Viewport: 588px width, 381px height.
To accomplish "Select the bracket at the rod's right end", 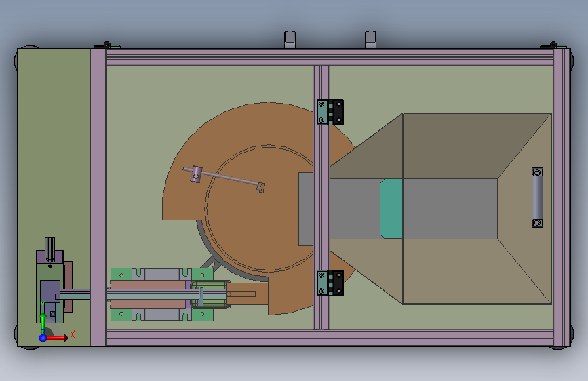I will (x=261, y=186).
